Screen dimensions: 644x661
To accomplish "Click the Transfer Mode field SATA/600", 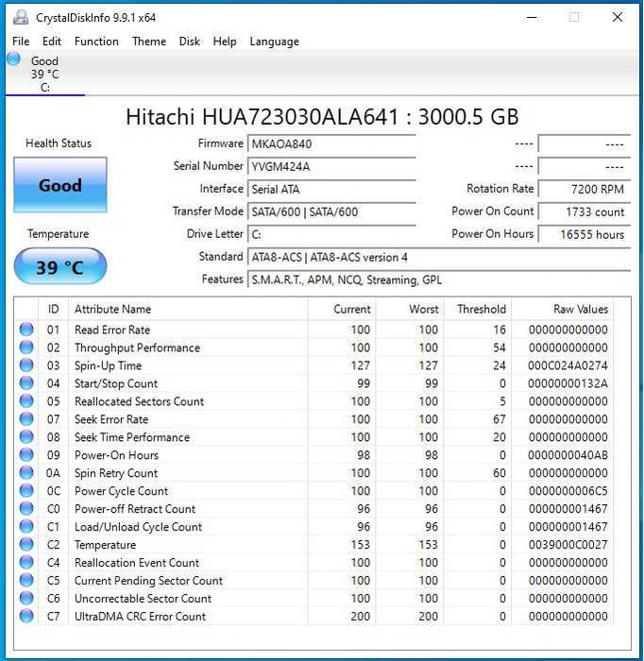I will pyautogui.click(x=331, y=212).
